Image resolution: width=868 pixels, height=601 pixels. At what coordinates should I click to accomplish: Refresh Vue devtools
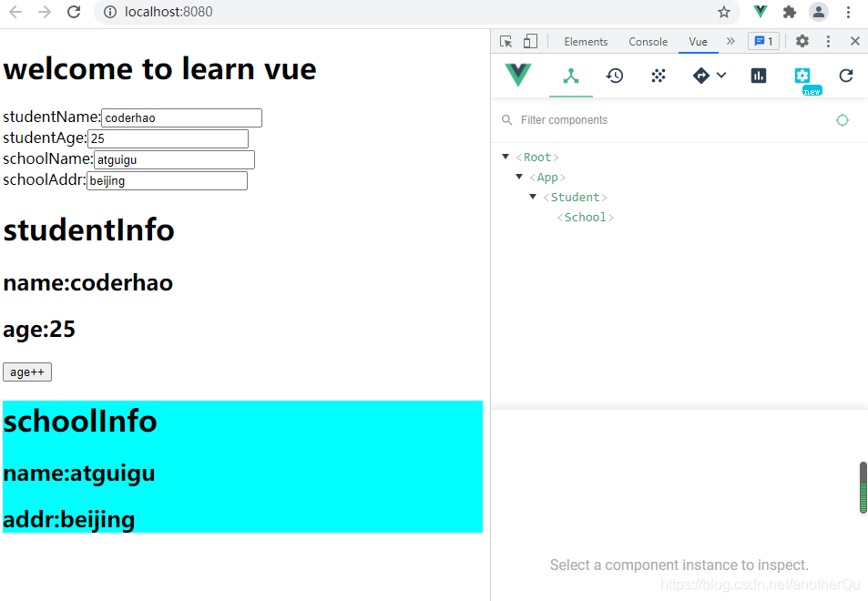846,76
